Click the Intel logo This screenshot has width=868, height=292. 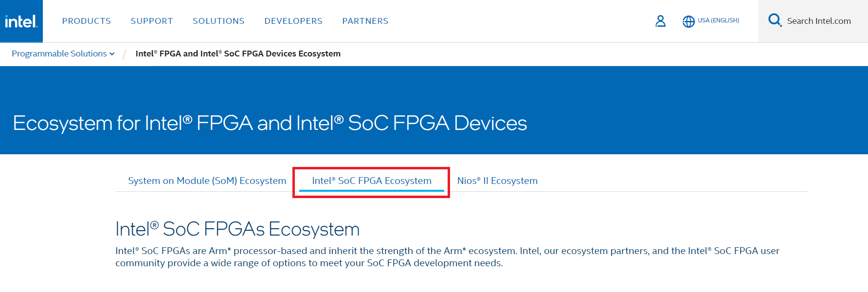[x=21, y=21]
